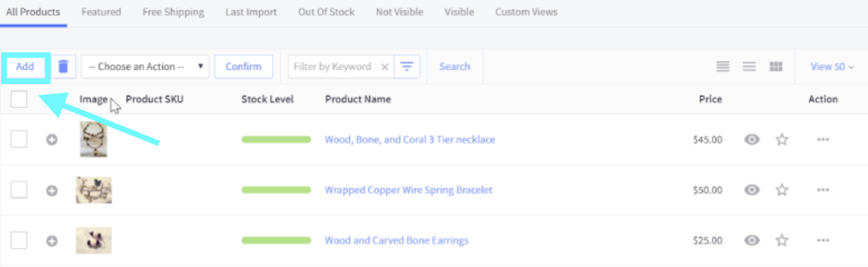Click the trash delete icon

point(63,67)
